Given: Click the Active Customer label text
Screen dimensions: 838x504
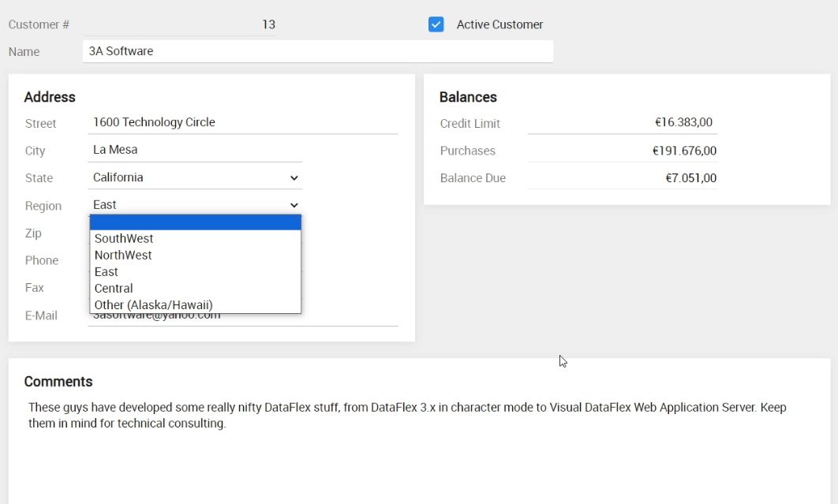Looking at the screenshot, I should [499, 24].
